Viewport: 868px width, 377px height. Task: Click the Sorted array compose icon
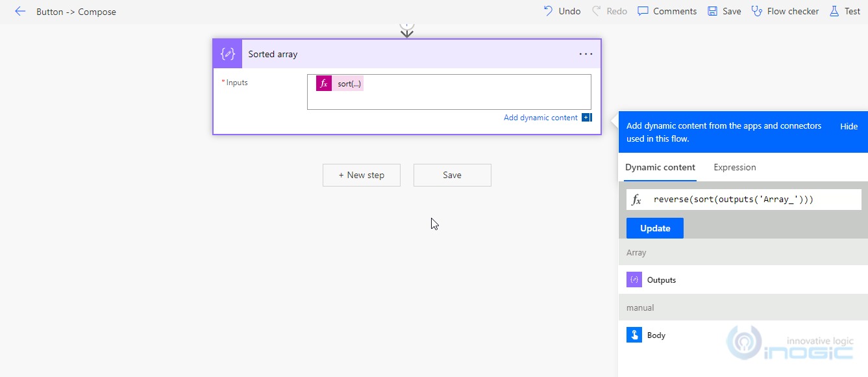(227, 54)
